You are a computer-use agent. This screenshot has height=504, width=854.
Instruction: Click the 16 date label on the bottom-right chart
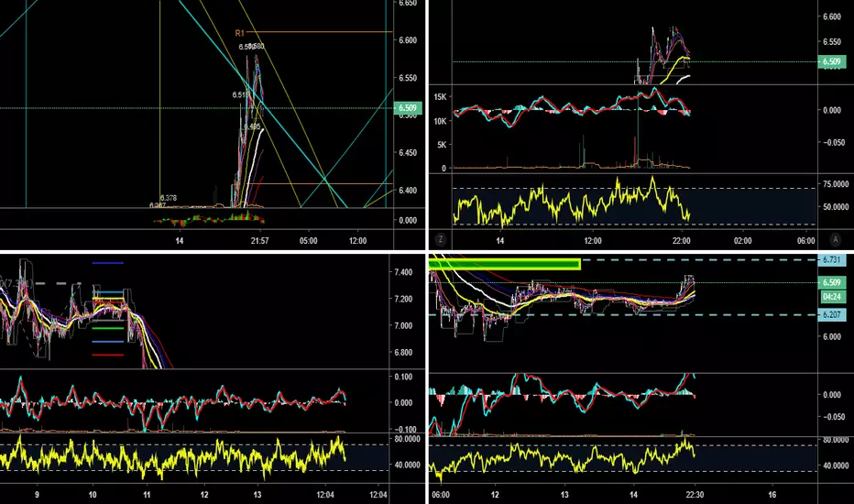tap(772, 495)
